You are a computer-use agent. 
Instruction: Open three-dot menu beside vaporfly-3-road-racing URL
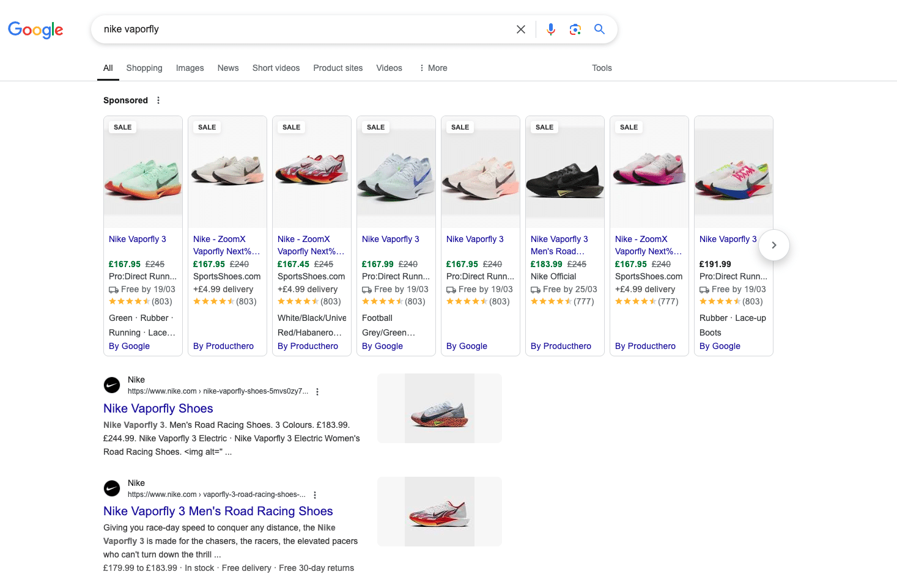(x=315, y=495)
